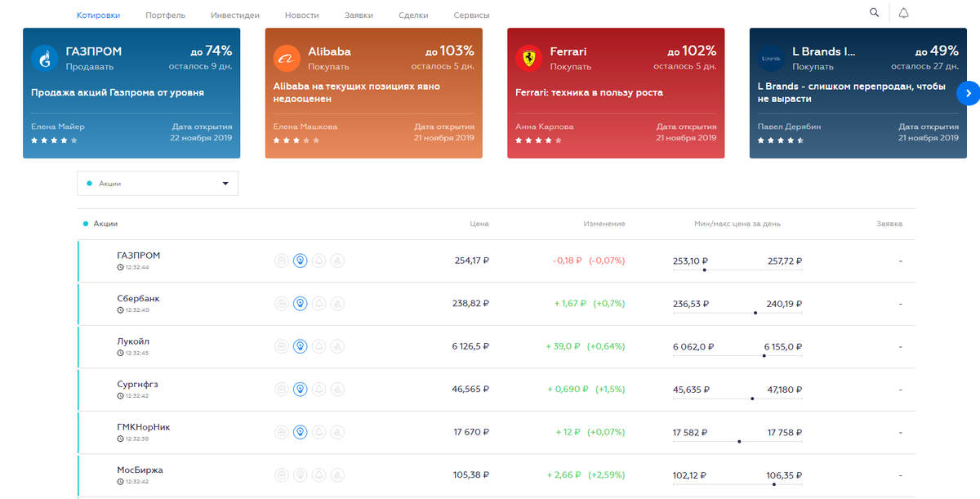The image size is (980, 499).
Task: Open the lightbulb investment idea for ГАЗПРОМ
Action: click(x=300, y=261)
